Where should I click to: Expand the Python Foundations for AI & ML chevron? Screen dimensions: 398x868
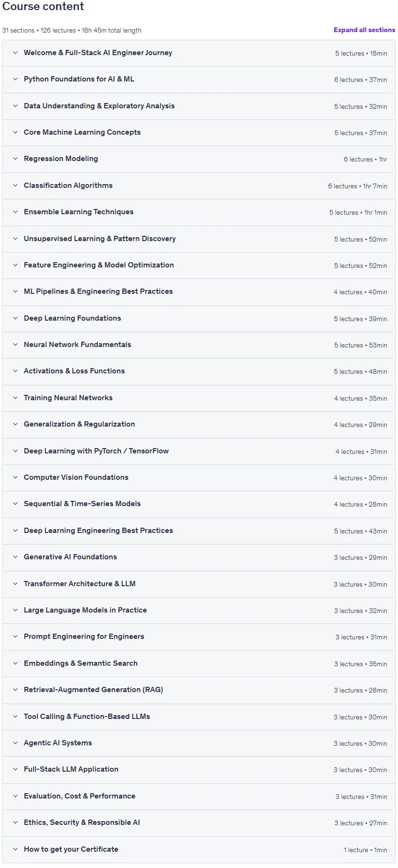tap(15, 79)
